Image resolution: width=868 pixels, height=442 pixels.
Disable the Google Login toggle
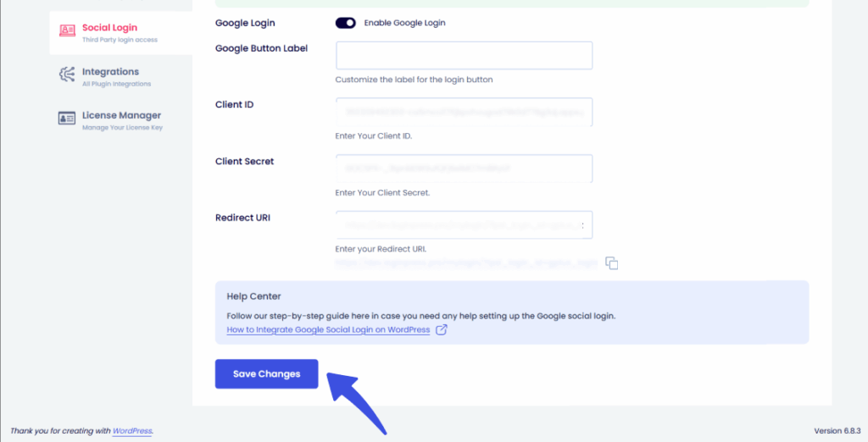click(x=345, y=23)
